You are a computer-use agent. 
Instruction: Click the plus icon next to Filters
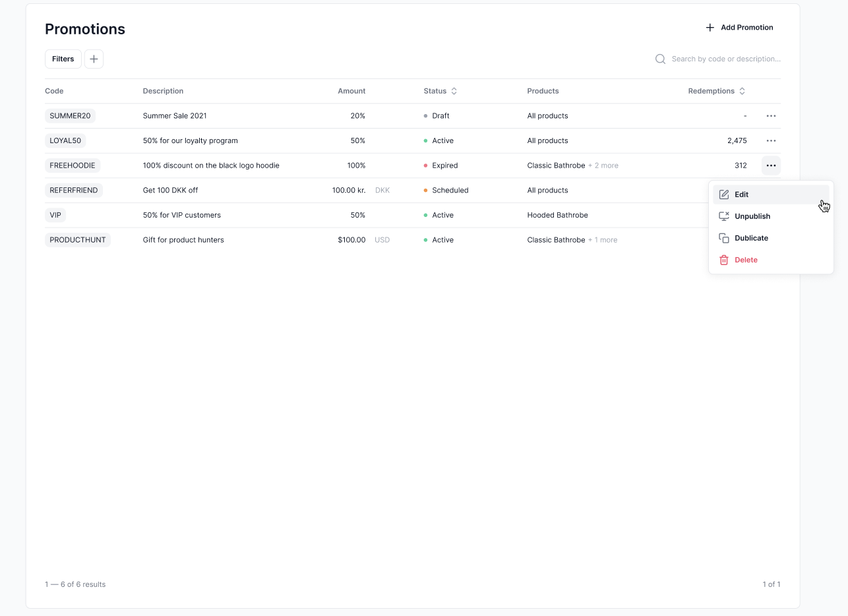(94, 59)
